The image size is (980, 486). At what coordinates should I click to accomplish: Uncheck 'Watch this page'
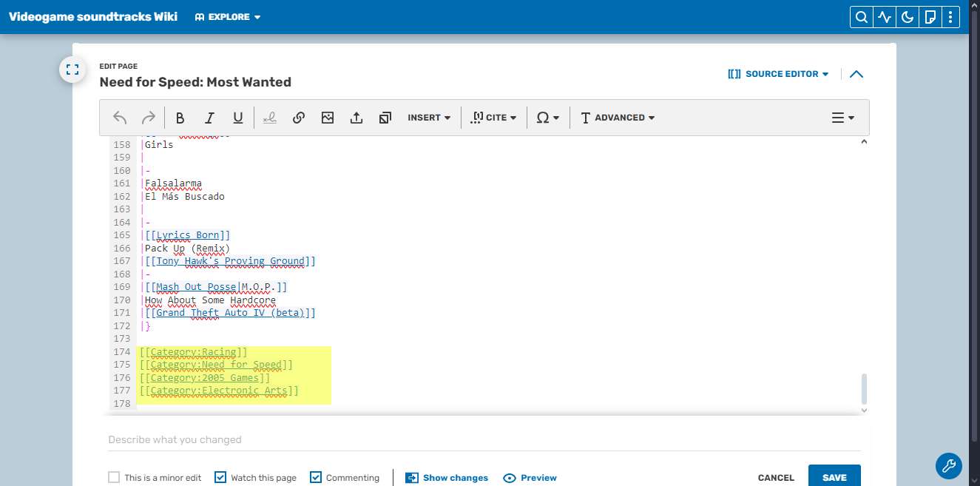point(220,477)
